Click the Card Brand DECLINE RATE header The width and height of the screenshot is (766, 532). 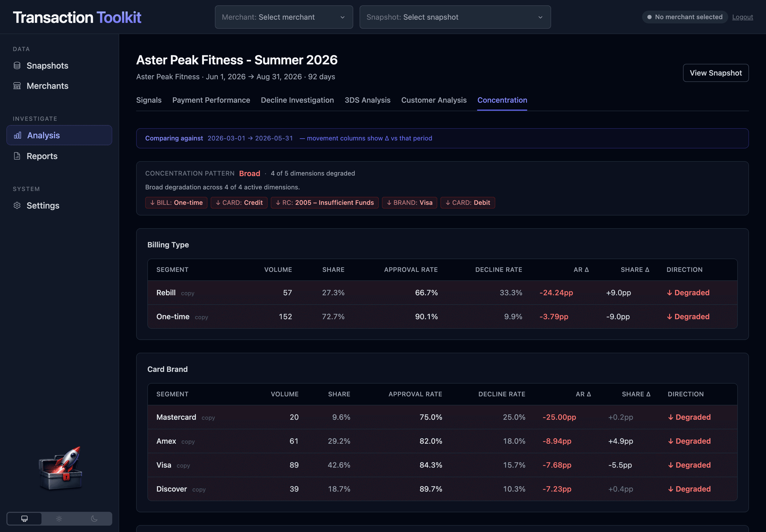point(502,394)
